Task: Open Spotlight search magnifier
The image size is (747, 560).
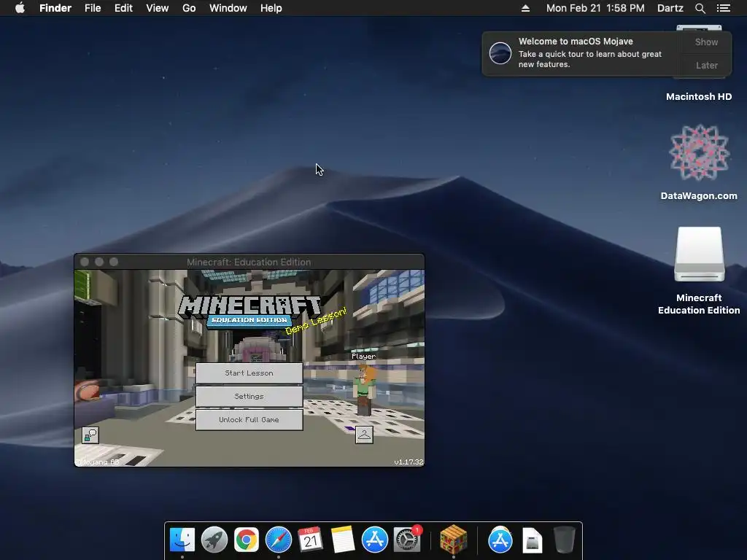Action: point(700,8)
